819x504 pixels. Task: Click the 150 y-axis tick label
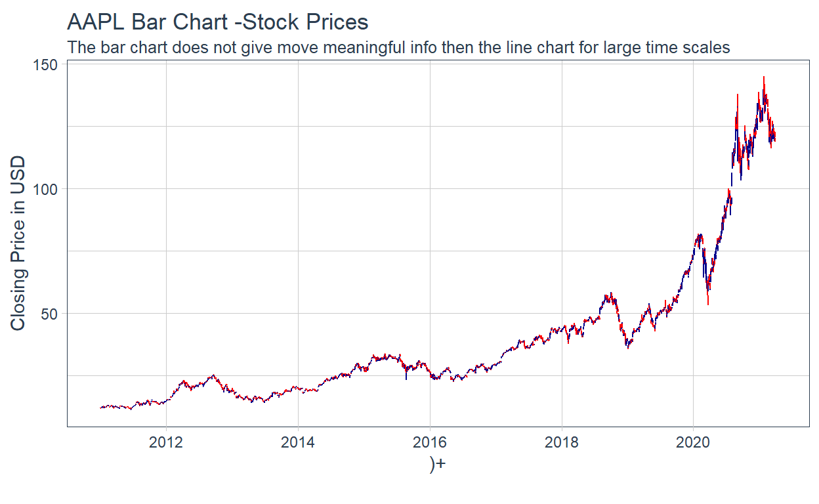pos(48,64)
